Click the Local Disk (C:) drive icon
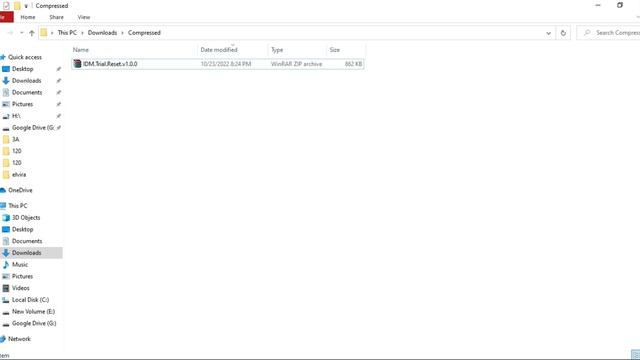The height and width of the screenshot is (360, 640). point(6,300)
